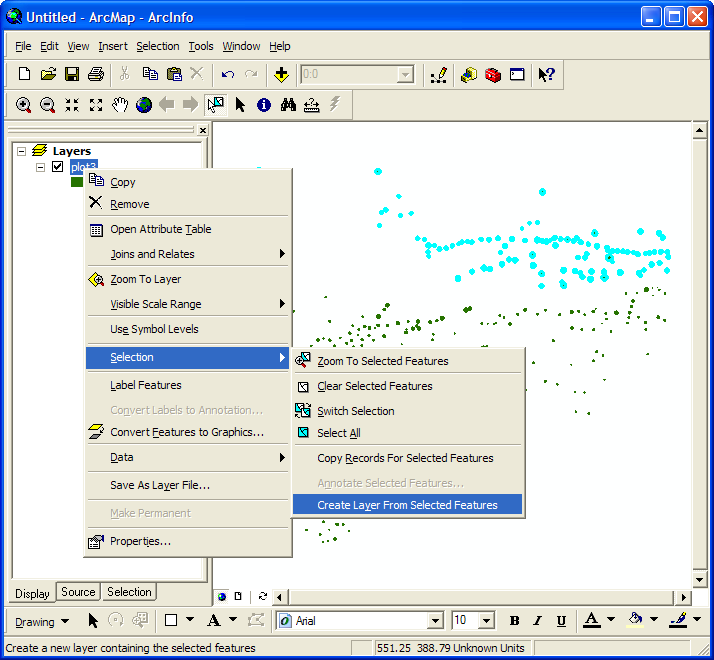The width and height of the screenshot is (714, 660).
Task: Close the table of contents panel
Action: click(x=203, y=130)
